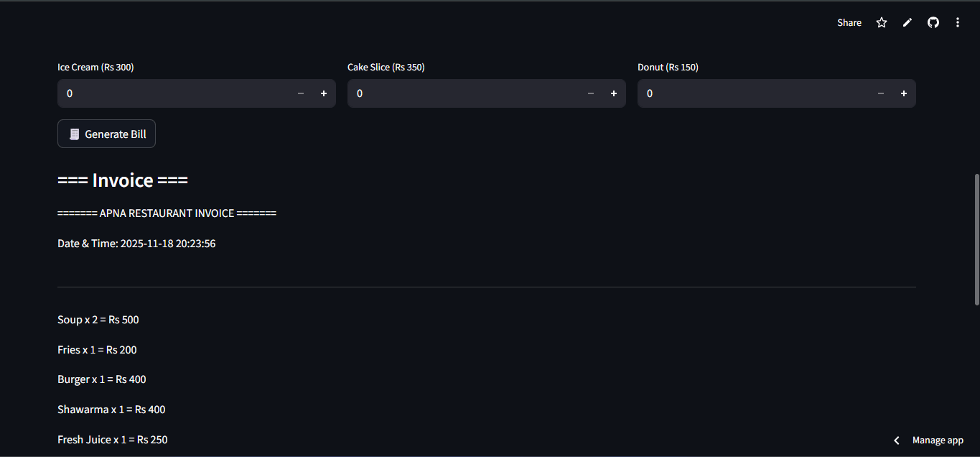Increment the Cake Slice quantity
980x457 pixels.
[613, 93]
